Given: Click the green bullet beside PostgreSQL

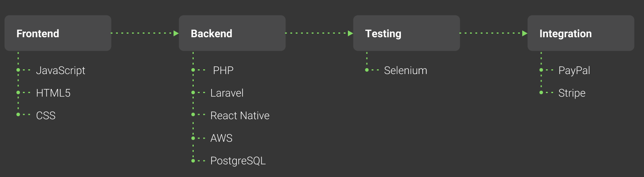Looking at the screenshot, I should (x=193, y=161).
